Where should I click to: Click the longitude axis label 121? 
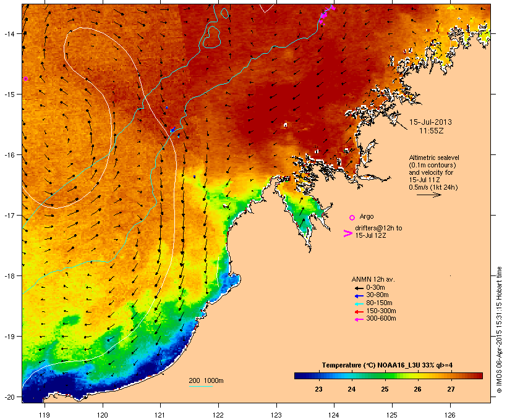pos(160,415)
